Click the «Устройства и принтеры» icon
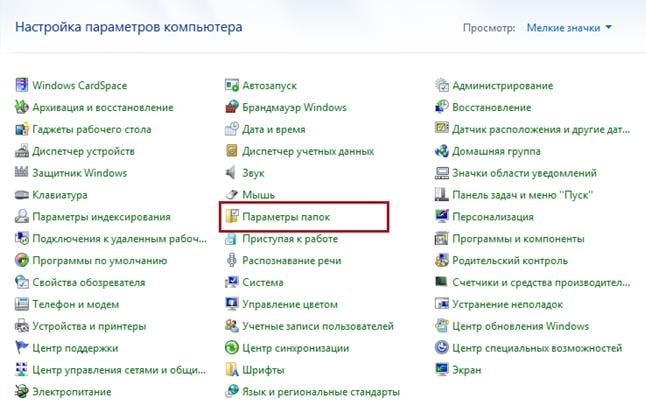Image resolution: width=646 pixels, height=418 pixels. [x=21, y=326]
